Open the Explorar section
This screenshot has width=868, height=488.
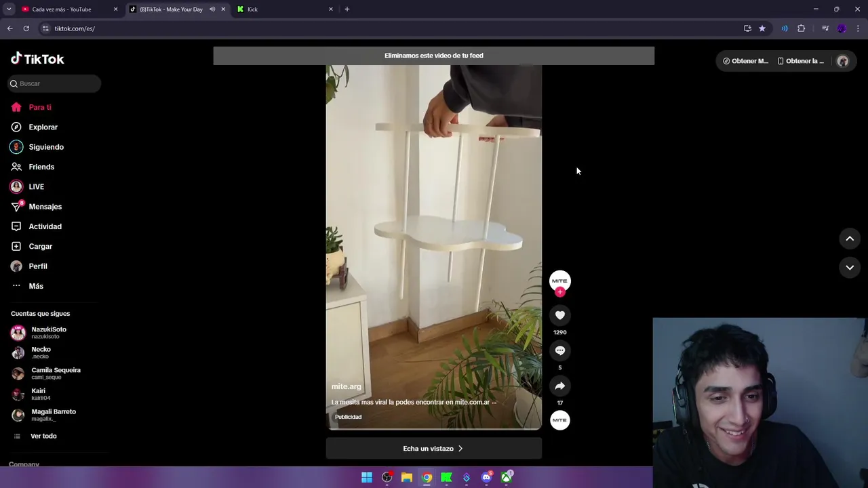coord(43,127)
